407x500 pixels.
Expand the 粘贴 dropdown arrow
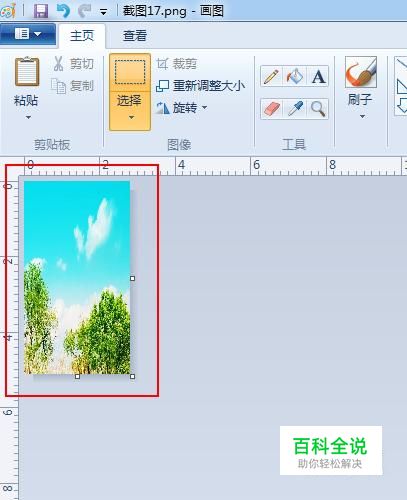click(28, 117)
